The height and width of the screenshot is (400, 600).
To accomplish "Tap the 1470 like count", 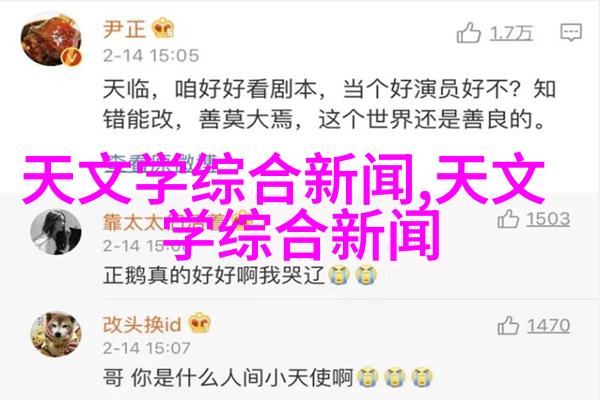I will (548, 326).
